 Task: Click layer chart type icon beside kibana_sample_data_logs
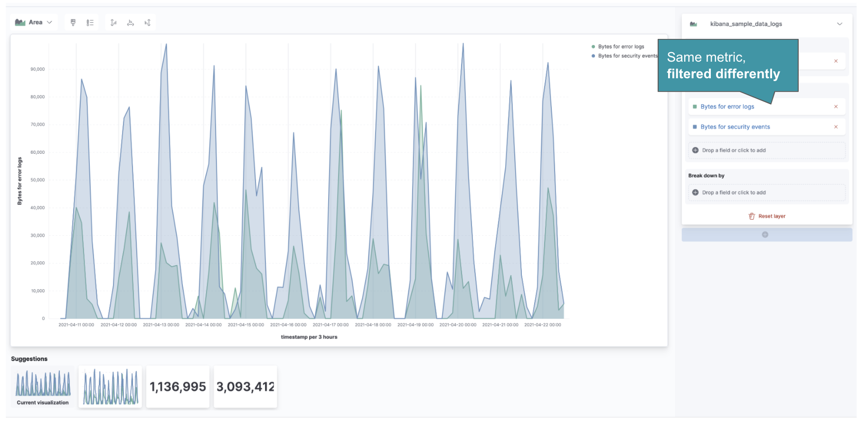pyautogui.click(x=693, y=24)
